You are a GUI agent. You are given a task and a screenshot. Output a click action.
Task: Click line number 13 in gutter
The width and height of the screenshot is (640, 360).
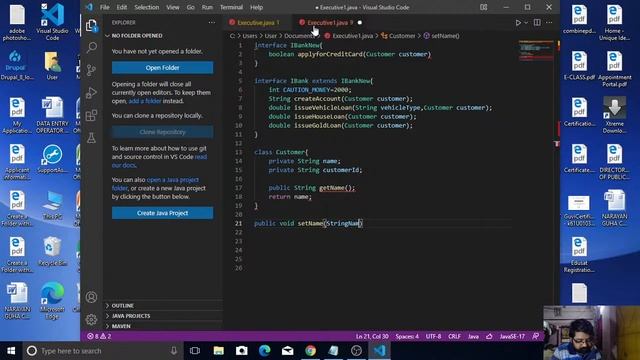point(238,152)
